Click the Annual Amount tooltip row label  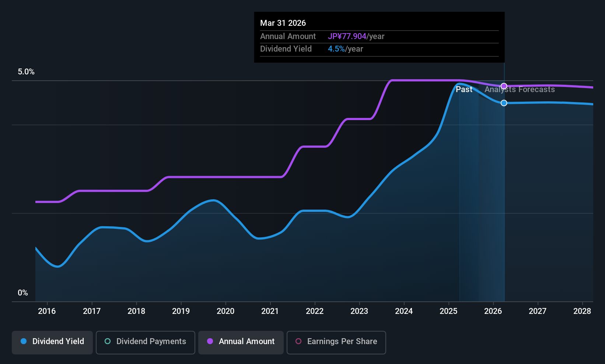(288, 36)
